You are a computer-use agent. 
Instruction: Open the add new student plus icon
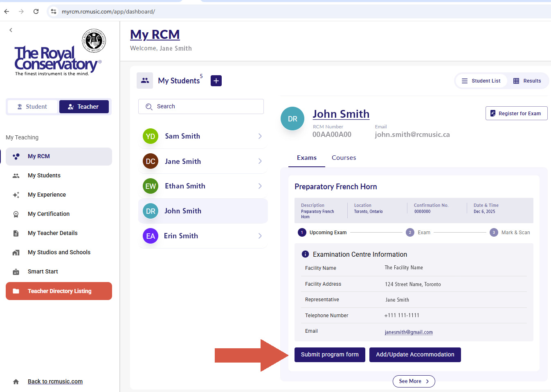tap(216, 81)
